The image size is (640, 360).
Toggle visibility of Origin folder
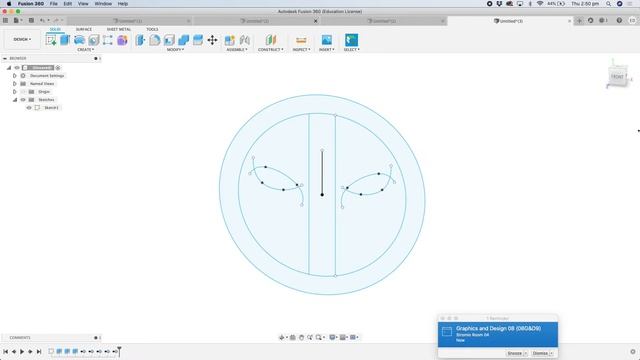click(x=23, y=92)
